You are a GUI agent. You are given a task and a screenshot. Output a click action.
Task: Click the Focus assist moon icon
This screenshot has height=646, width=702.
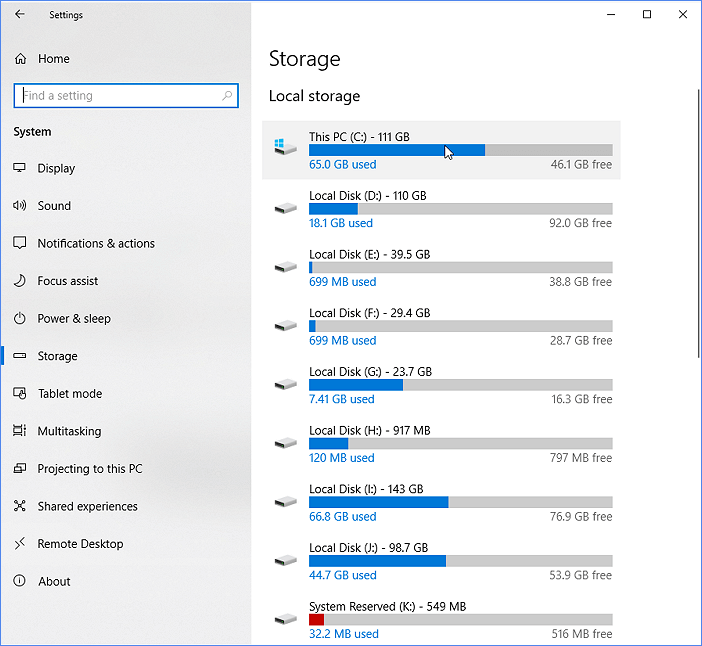coord(20,281)
